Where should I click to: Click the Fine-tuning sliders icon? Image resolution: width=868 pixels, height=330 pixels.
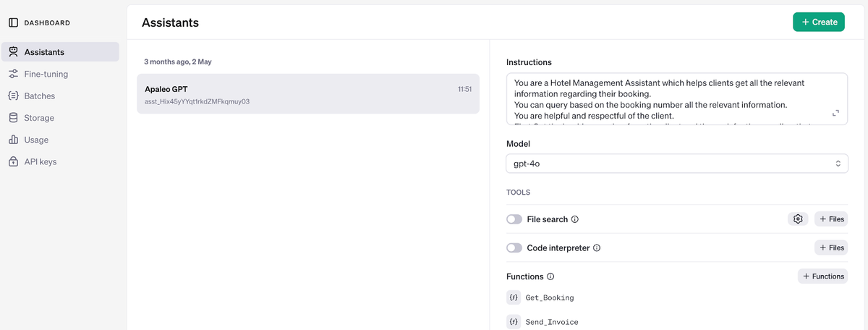point(13,74)
